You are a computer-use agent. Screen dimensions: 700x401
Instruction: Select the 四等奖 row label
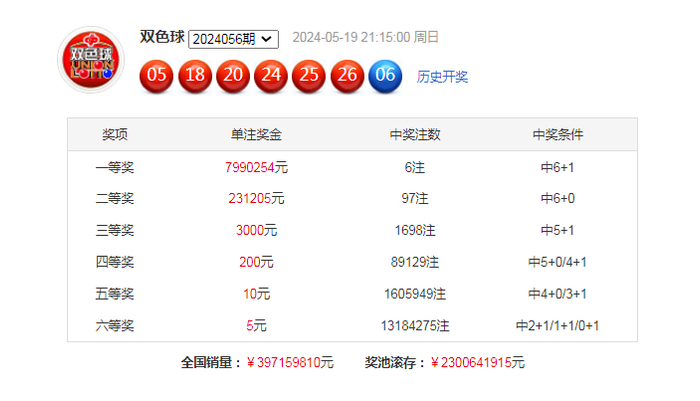tap(115, 262)
